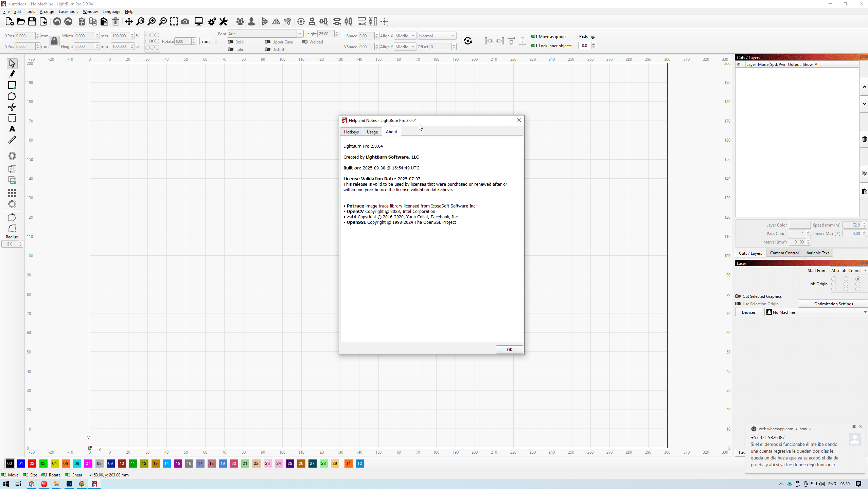Click the Undo arrow in the toolbar
This screenshot has width=868, height=489.
point(57,22)
